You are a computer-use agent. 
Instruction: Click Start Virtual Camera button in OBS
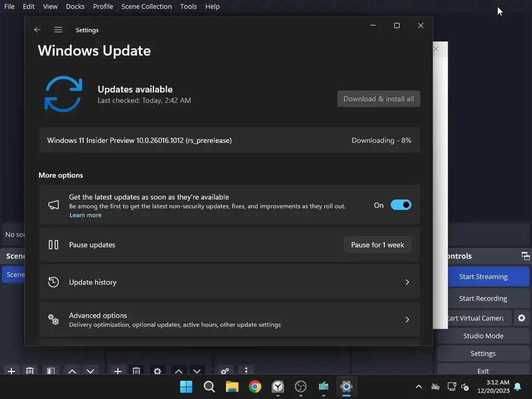(479, 318)
